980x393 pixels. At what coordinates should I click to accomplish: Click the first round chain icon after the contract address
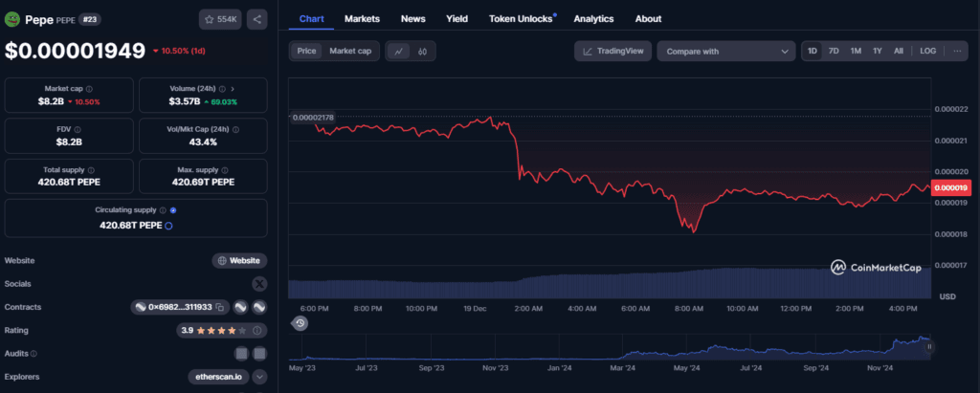click(x=240, y=307)
